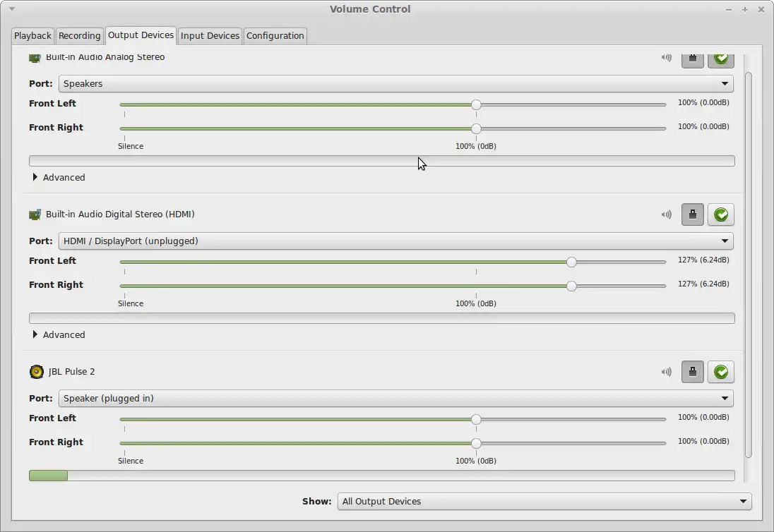Toggle channel lock for JBL Pulse 2
The height and width of the screenshot is (532, 774).
(x=693, y=372)
